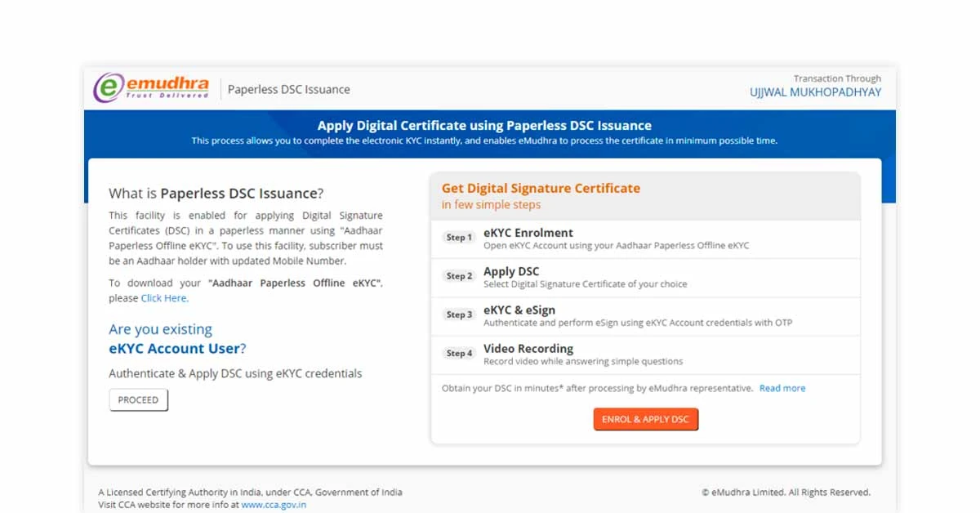This screenshot has width=980, height=513.
Task: Click the eMudhra Limited copyright notice
Action: (x=786, y=492)
